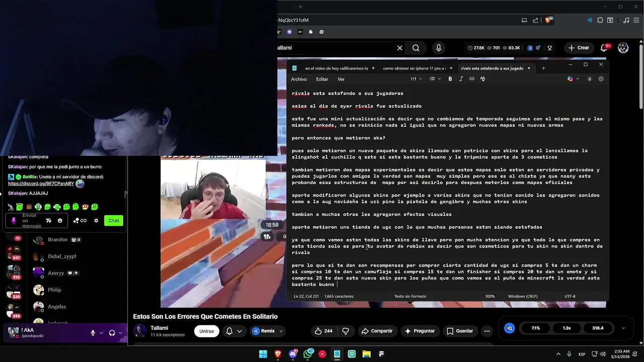This screenshot has height=362, width=644.
Task: Open the Archivo menu
Action: click(298, 79)
